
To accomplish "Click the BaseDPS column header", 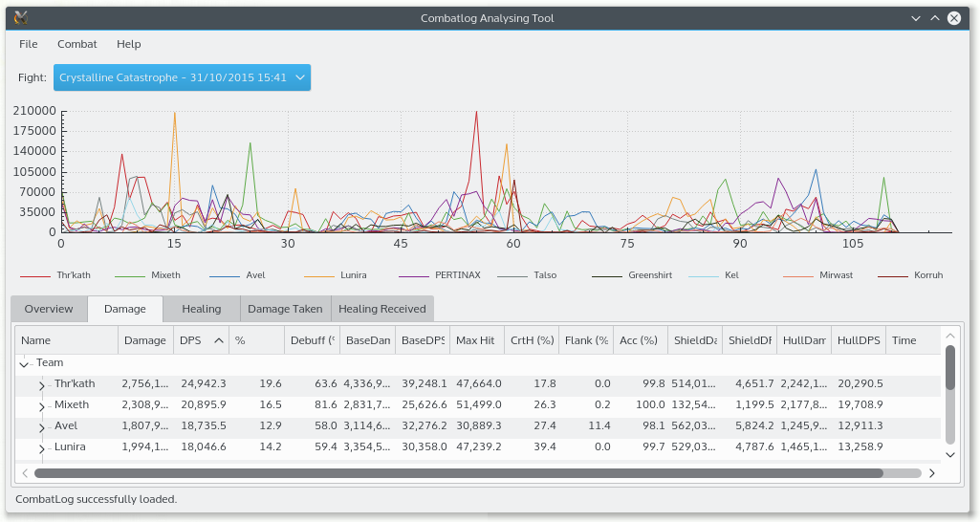I will (x=423, y=340).
